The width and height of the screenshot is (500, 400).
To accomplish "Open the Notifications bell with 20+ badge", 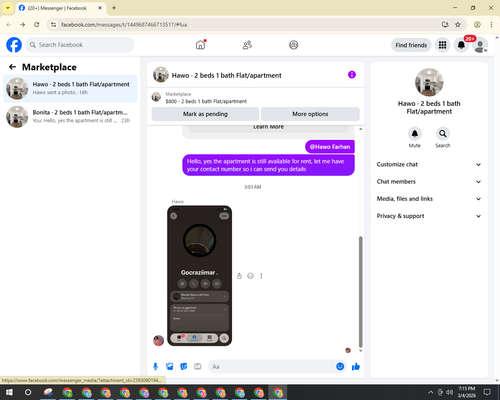I will coord(461,45).
